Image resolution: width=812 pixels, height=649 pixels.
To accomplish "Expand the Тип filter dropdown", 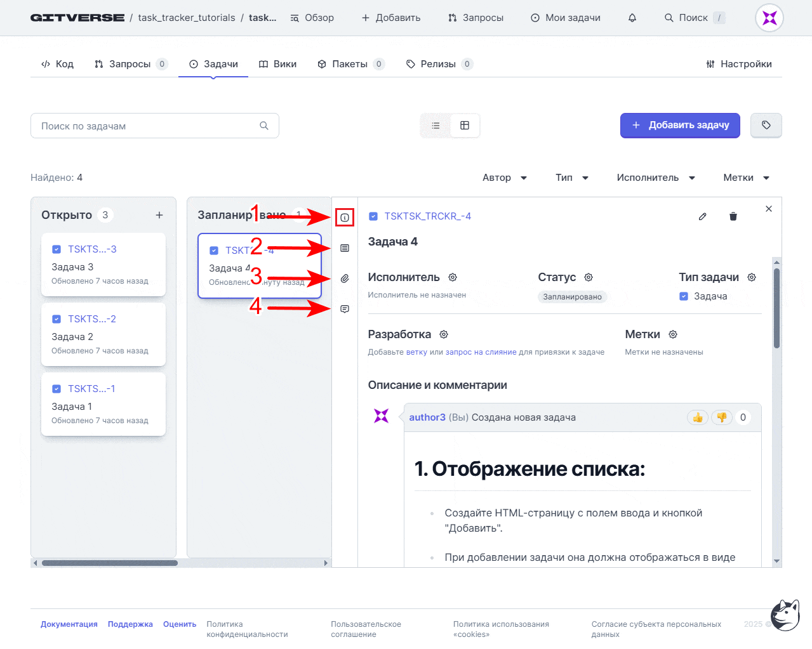I will click(x=572, y=178).
